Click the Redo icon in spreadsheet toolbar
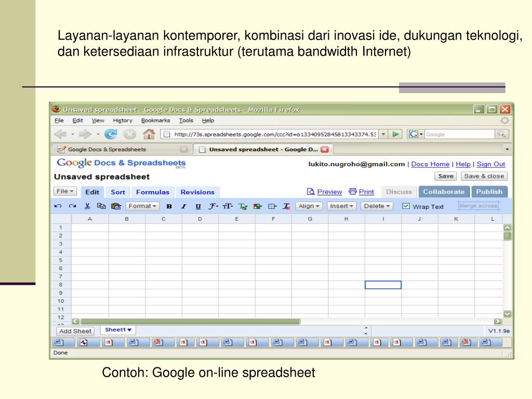532x399 pixels. tap(72, 206)
